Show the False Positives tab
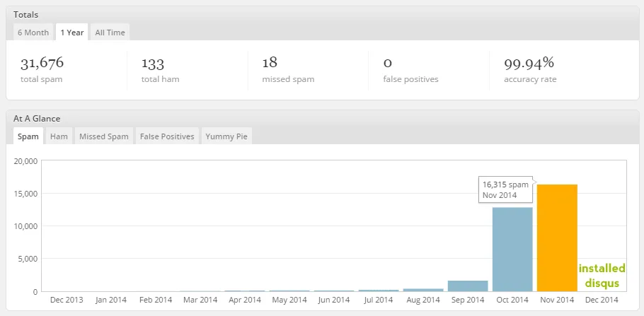The width and height of the screenshot is (644, 316). [167, 136]
